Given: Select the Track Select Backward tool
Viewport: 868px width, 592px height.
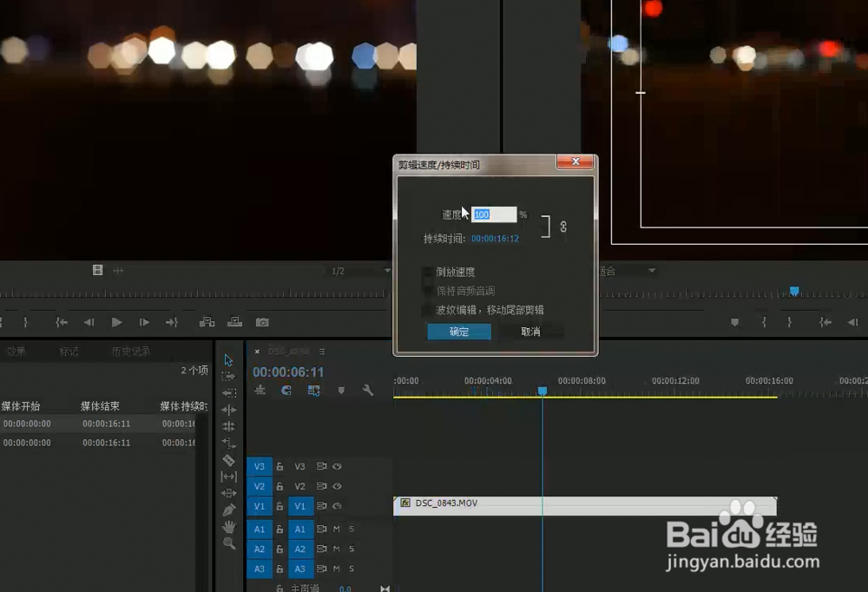Looking at the screenshot, I should pyautogui.click(x=228, y=393).
